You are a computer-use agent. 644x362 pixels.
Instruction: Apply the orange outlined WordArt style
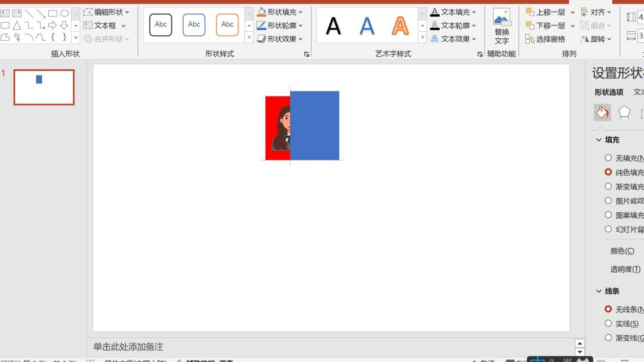[400, 26]
